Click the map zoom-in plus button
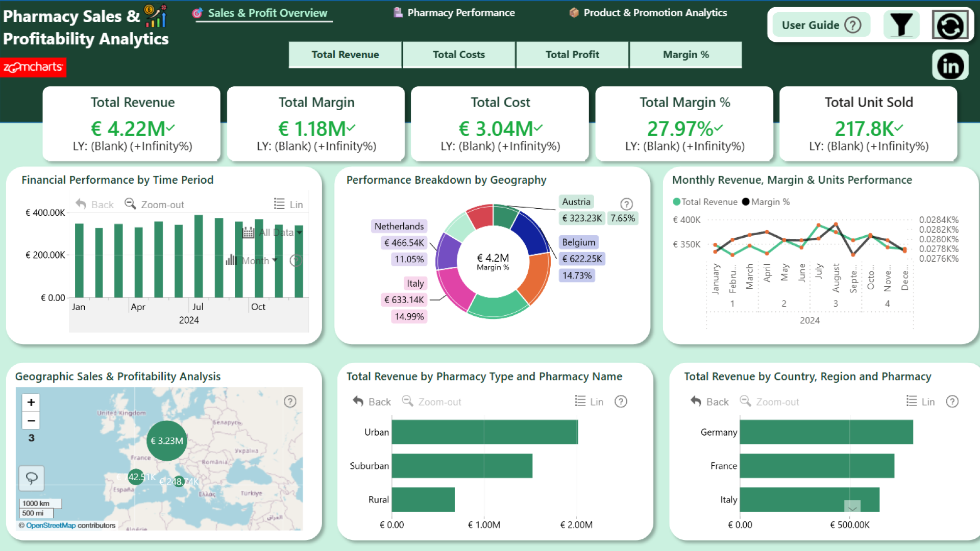The height and width of the screenshot is (551, 980). pos(31,403)
